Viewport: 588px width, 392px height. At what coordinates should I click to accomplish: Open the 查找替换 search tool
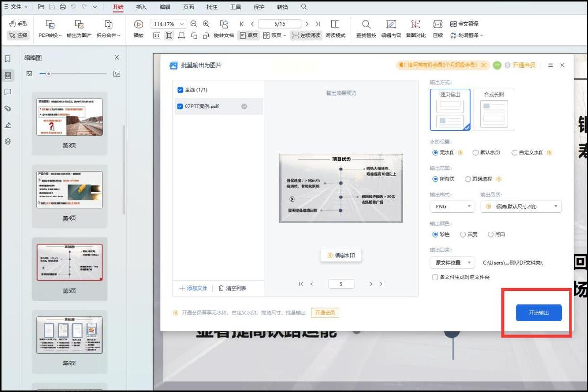pos(366,25)
